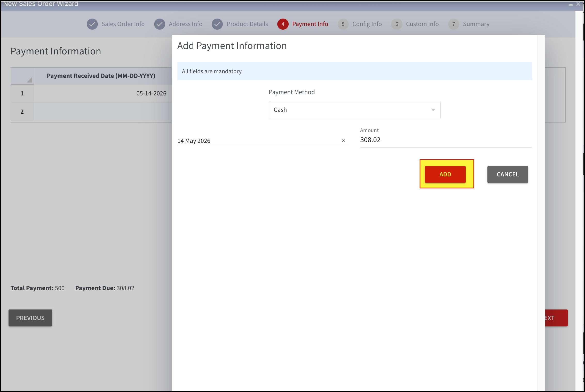Click the step 4 Payment Info circle
Viewport: 585px width, 392px height.
tap(283, 24)
